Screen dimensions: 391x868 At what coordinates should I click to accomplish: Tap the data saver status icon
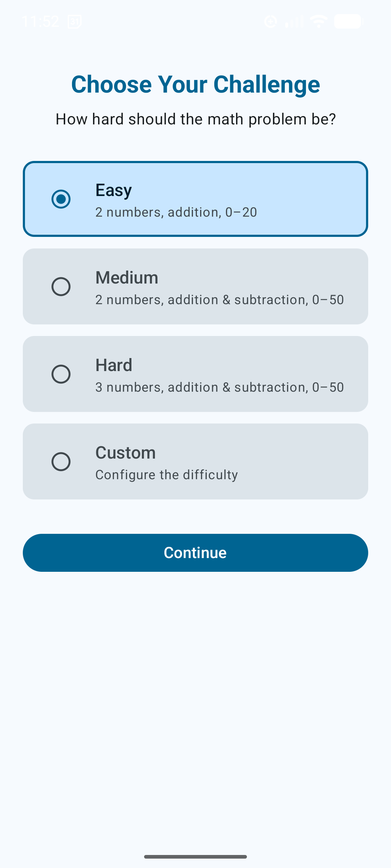tap(270, 22)
